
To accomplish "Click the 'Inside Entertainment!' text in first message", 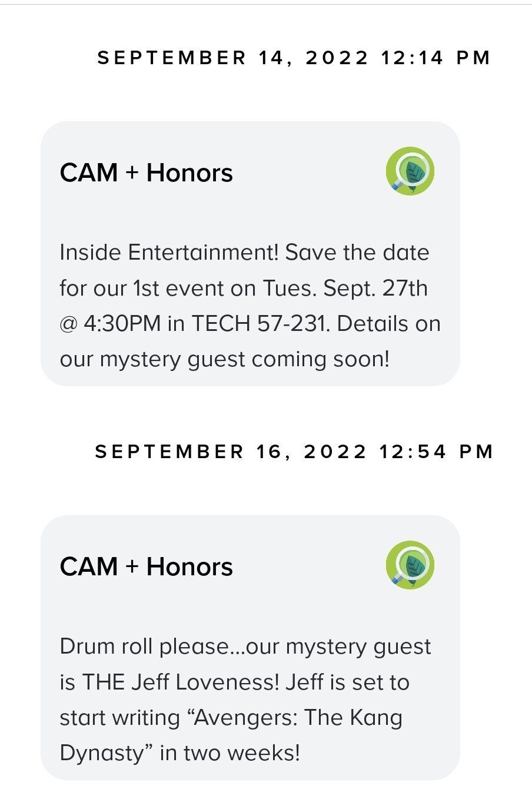I will [x=169, y=253].
